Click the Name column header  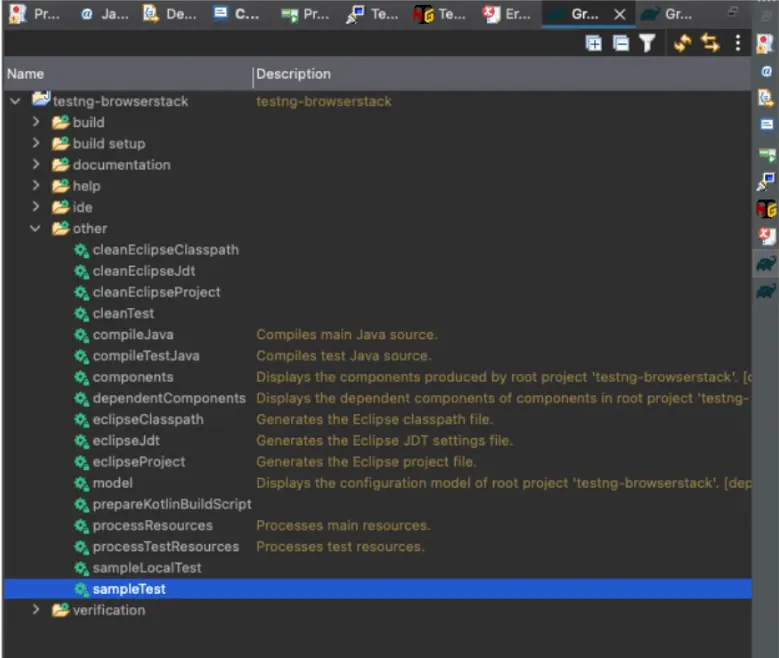(26, 74)
